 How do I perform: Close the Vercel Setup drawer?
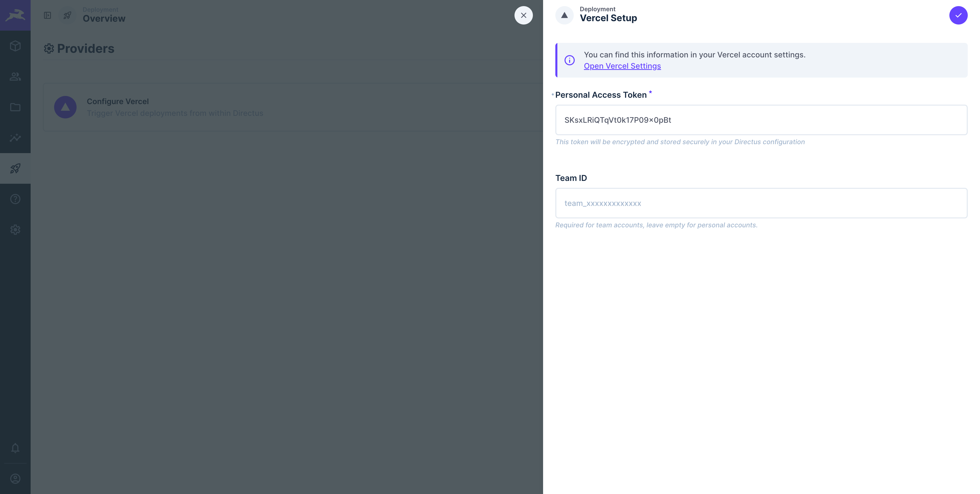tap(523, 15)
